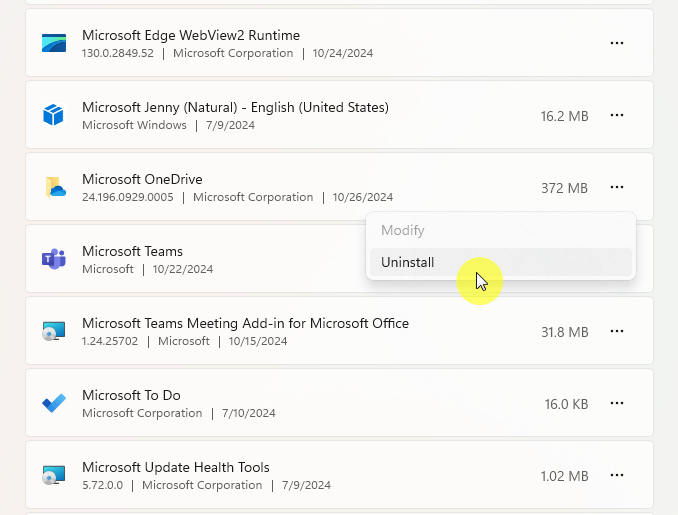
Task: Click the 10/26/2024 OneDrive install date
Action: click(x=362, y=197)
